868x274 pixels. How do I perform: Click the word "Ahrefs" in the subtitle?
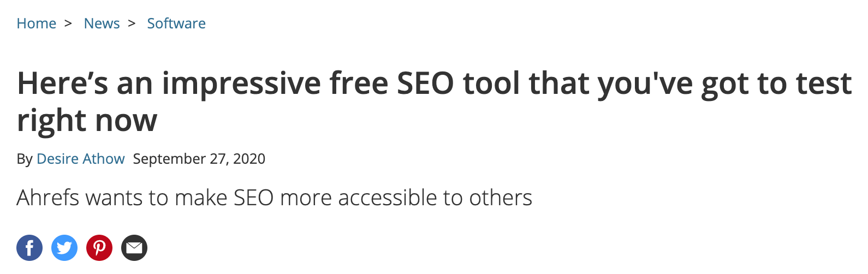click(x=48, y=198)
